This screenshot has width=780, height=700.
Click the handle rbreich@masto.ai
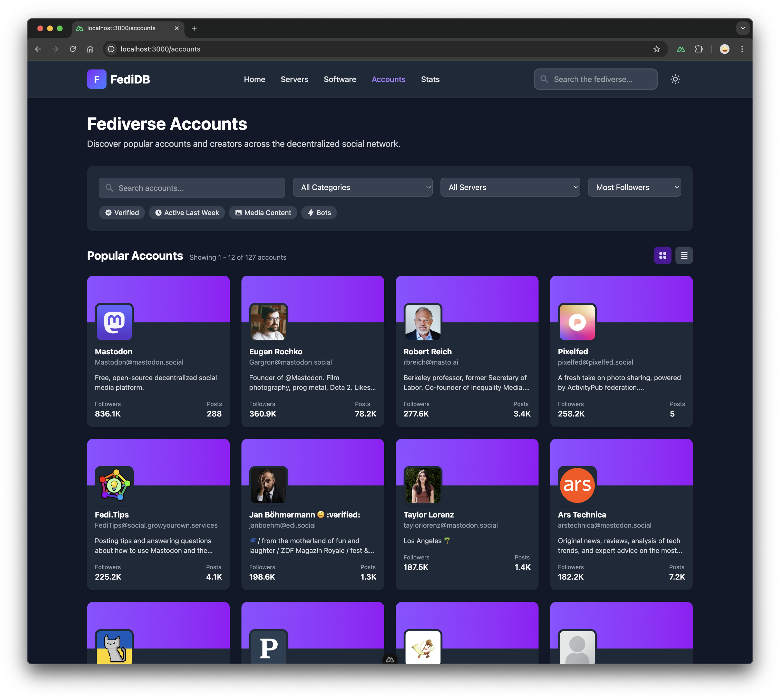click(x=431, y=362)
